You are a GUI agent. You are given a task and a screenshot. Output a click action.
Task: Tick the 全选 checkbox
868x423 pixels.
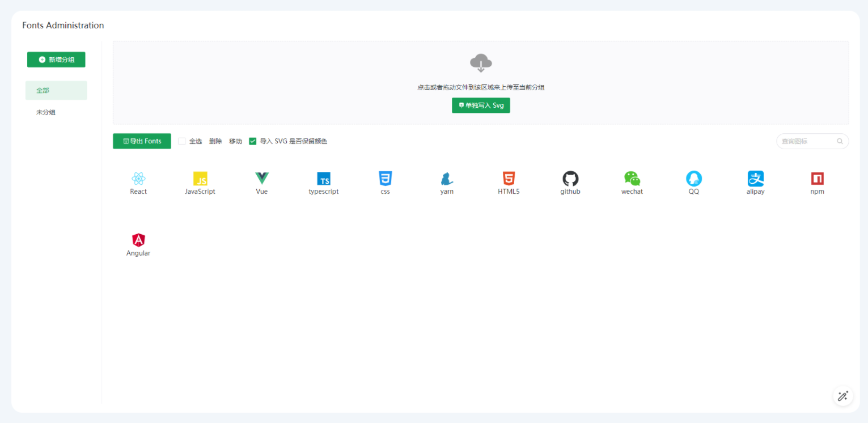[182, 141]
